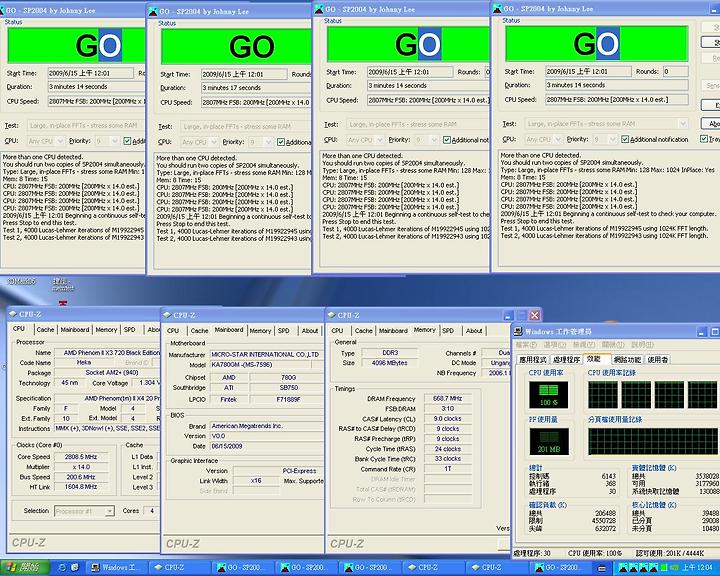Viewport: 720px width, 576px height.
Task: Open the 3DMark06 desktop shortcut
Action: [x=21, y=282]
